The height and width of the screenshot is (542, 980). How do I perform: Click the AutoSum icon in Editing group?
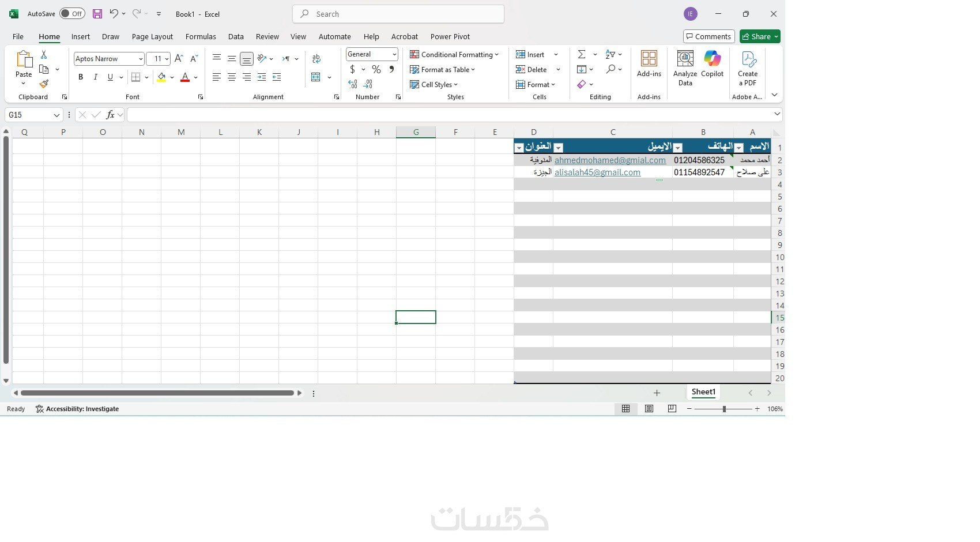(582, 54)
